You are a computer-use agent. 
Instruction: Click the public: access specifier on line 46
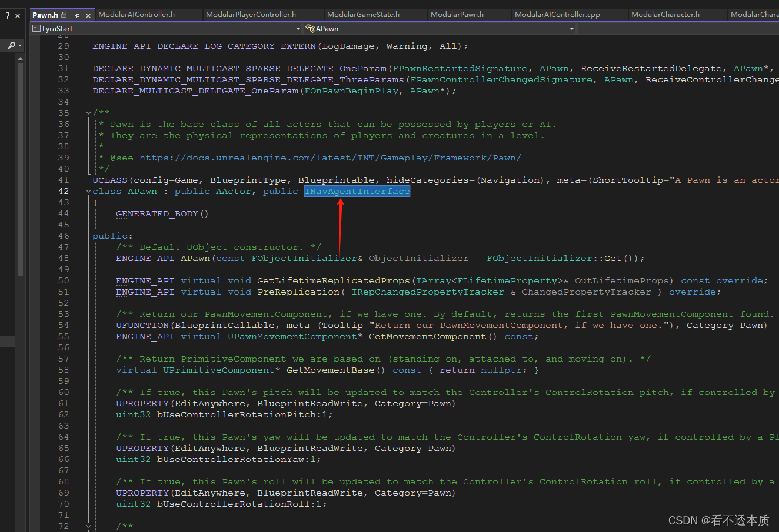(113, 236)
